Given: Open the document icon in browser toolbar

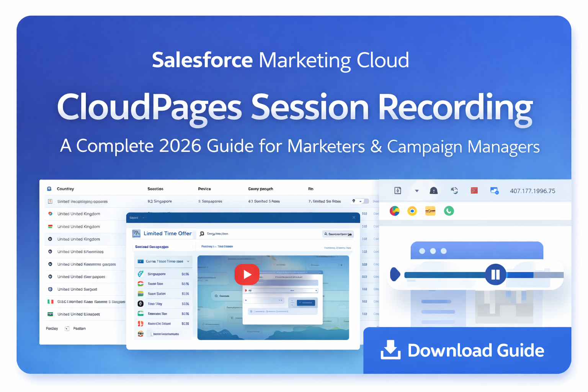Looking at the screenshot, I should point(398,191).
